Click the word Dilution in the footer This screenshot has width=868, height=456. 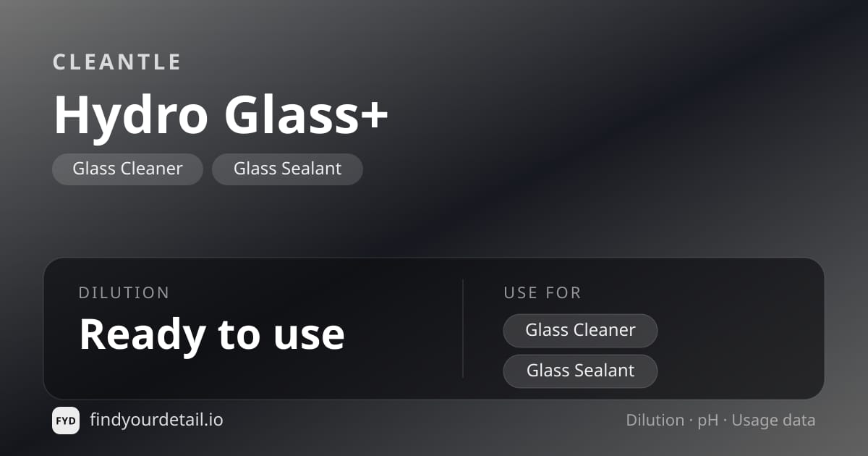[655, 421]
